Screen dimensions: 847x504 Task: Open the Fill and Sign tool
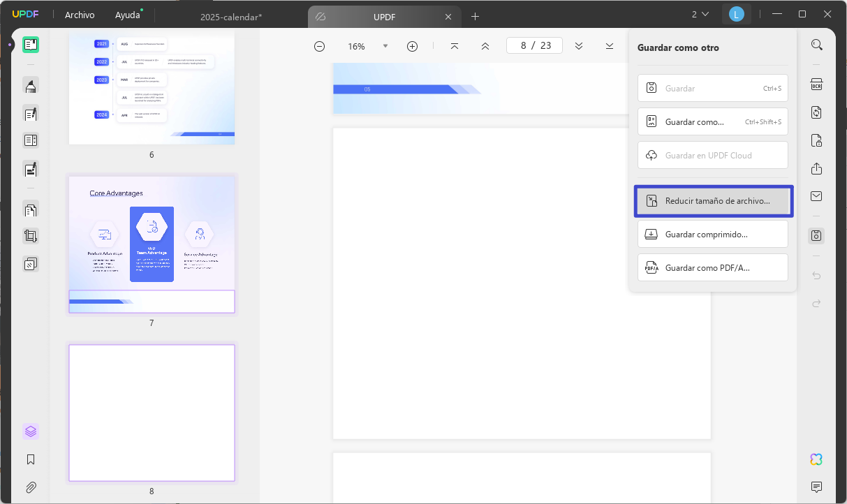31,168
